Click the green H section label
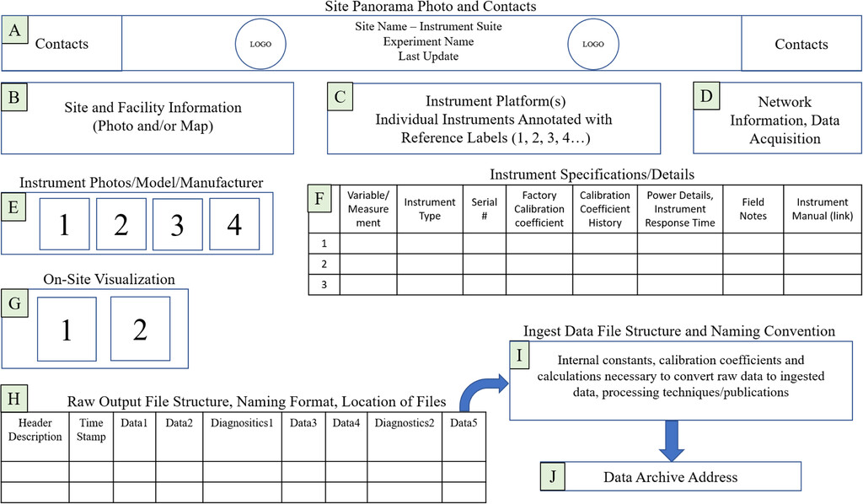The image size is (863, 504). 14,399
